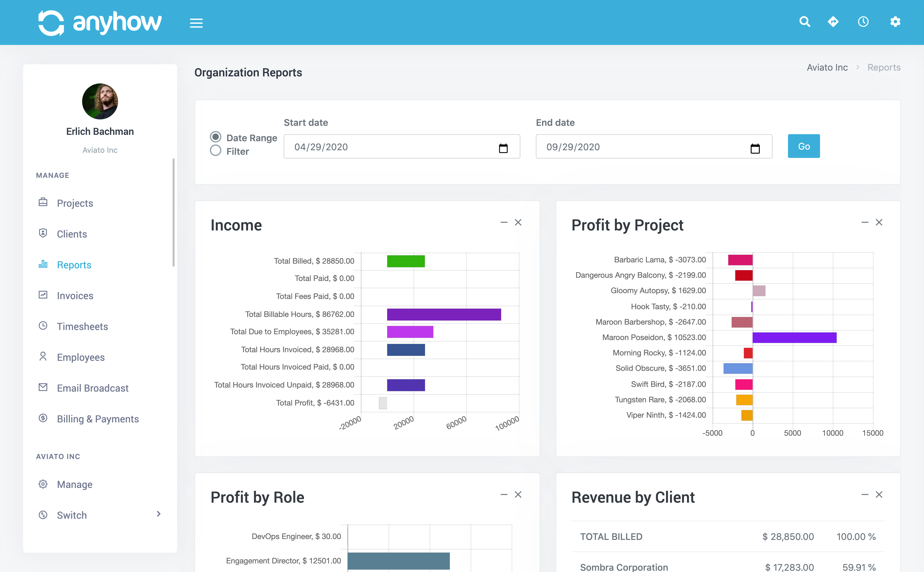924x572 pixels.
Task: Open the Email Broadcast tool
Action: pyautogui.click(x=92, y=388)
